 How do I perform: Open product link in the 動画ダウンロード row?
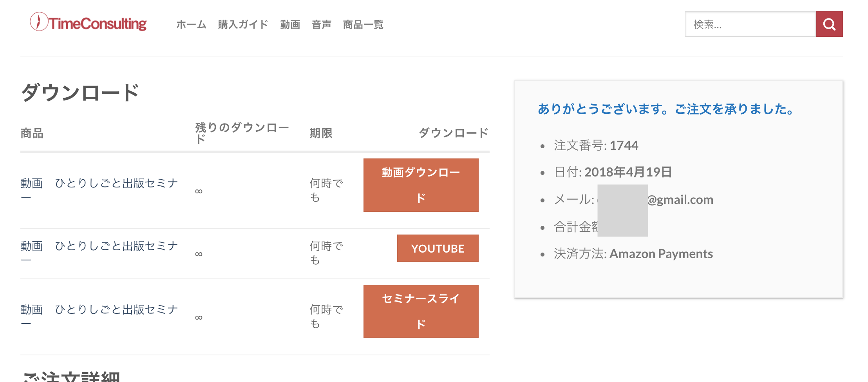[x=99, y=184]
